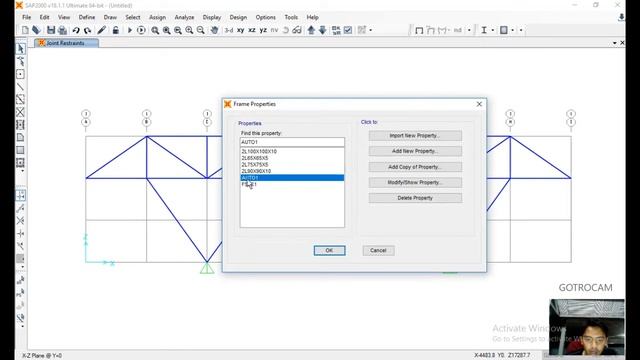Image resolution: width=640 pixels, height=360 pixels.
Task: Select the draw frame line tool
Action: (20, 87)
